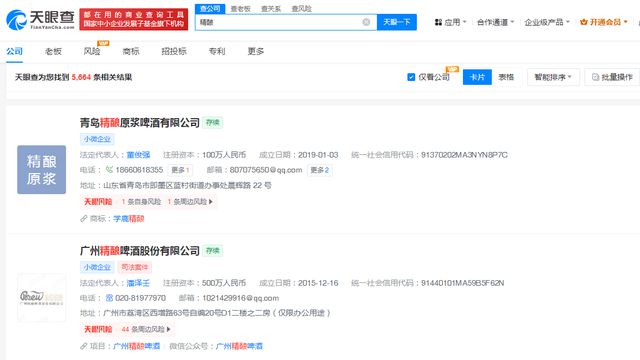Click the link icon before 商标
Image resolution: width=640 pixels, height=360 pixels.
(84, 219)
